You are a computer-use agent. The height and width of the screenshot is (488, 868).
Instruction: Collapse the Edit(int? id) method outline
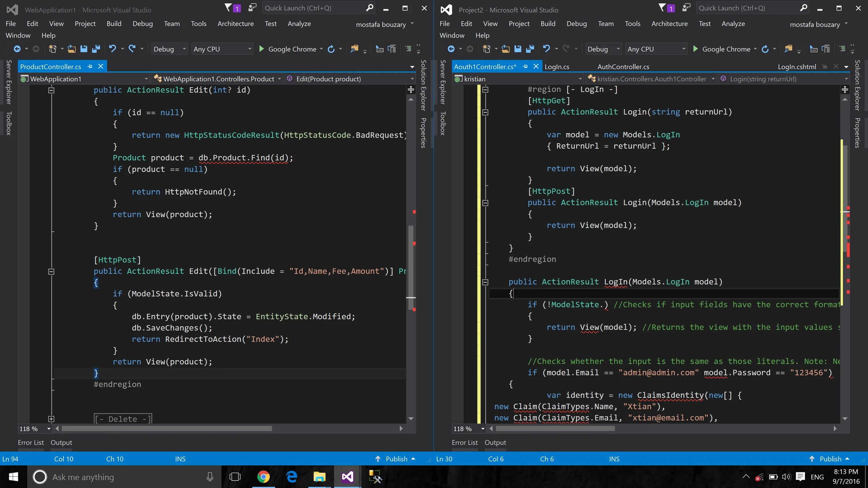(x=51, y=90)
